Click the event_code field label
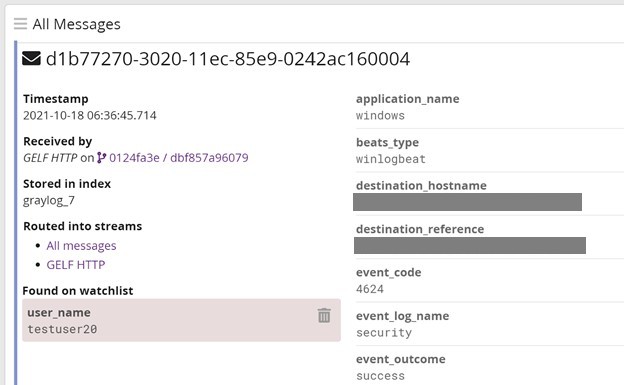Screen dimensions: 624x385 click(x=388, y=273)
